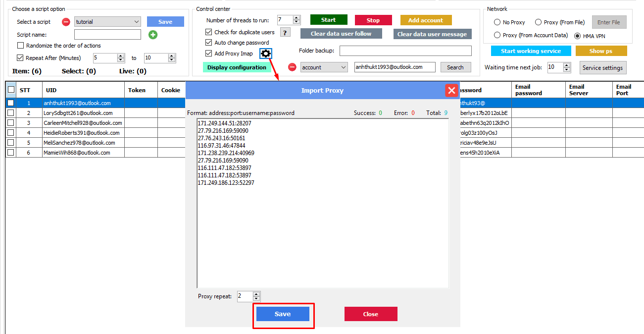Viewport: 644px width, 334px height.
Task: Click the green plus icon beside Script name
Action: coord(153,35)
